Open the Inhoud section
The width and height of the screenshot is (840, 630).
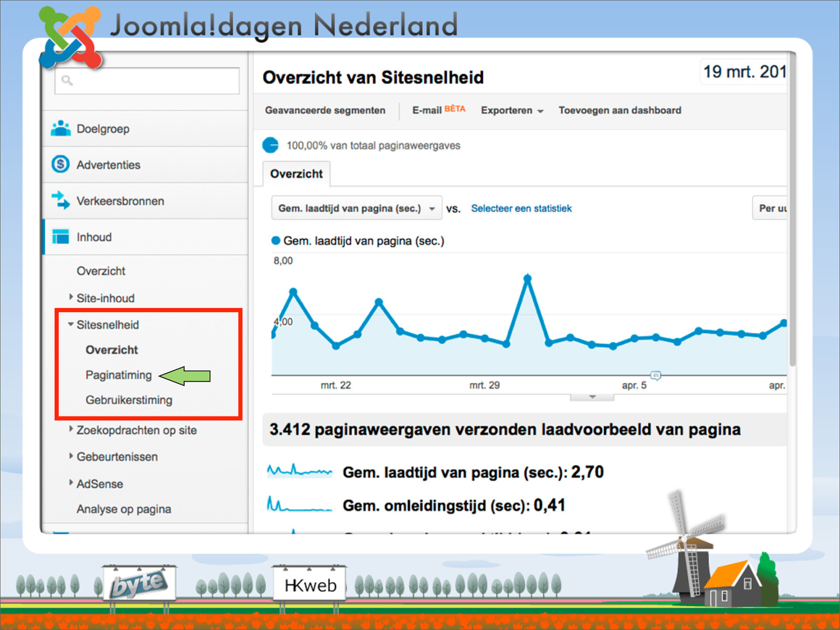tap(145, 237)
